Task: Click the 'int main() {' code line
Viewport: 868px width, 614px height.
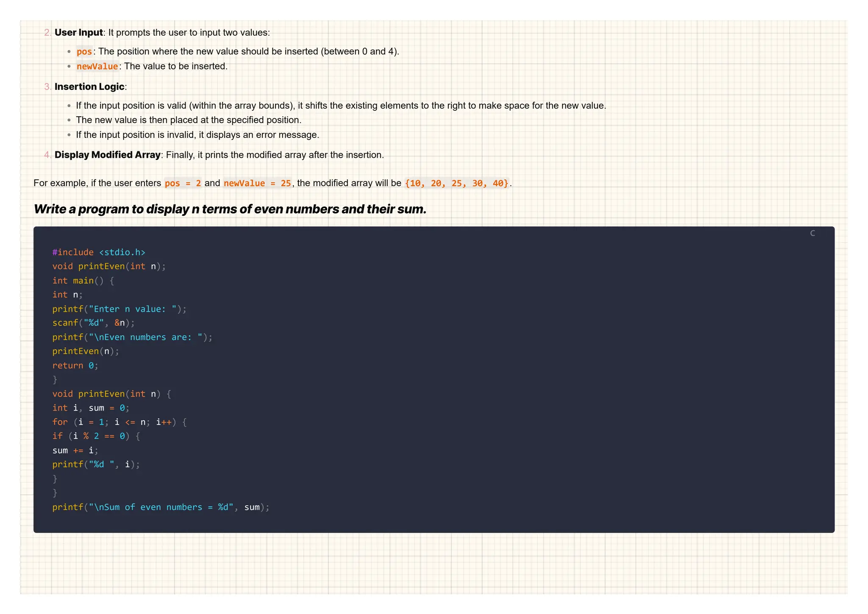Action: [83, 281]
